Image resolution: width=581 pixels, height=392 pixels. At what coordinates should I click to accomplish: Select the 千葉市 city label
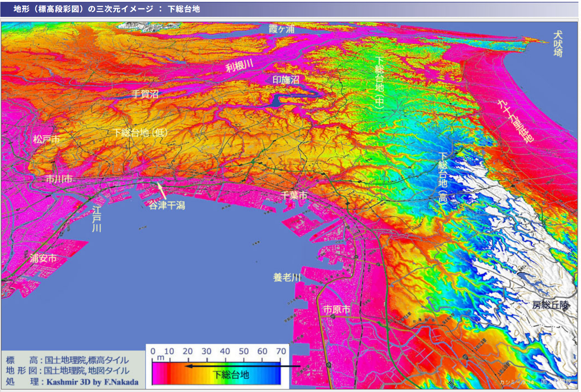coord(294,195)
